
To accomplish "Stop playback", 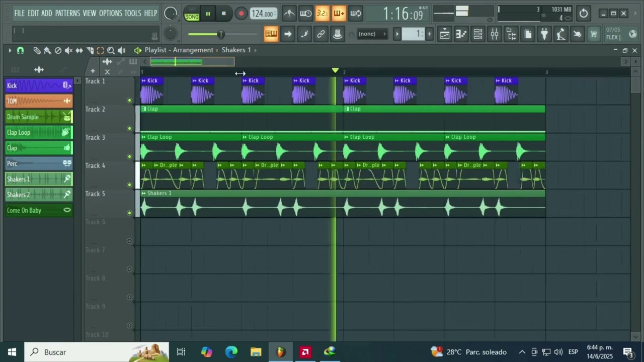I will (x=224, y=14).
